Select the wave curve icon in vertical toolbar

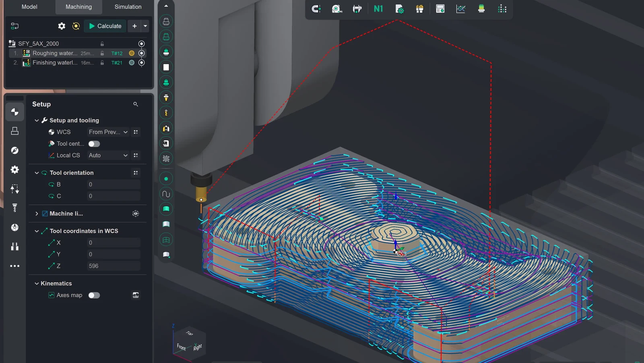tap(166, 194)
